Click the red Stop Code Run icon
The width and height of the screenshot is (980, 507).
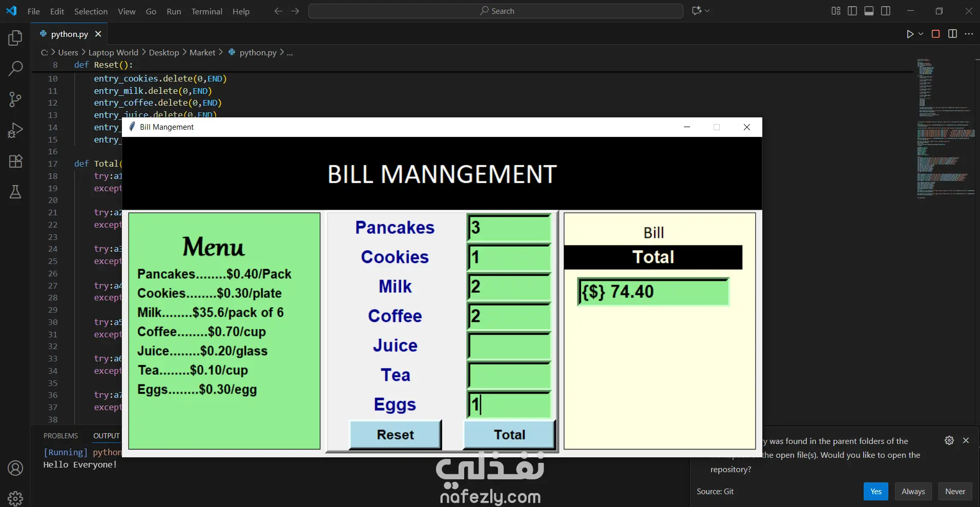935,34
